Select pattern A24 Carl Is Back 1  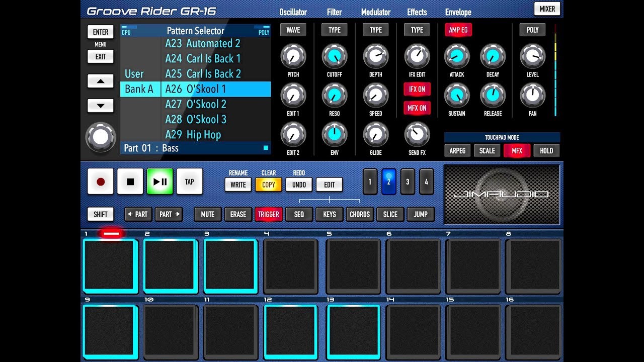pyautogui.click(x=216, y=58)
